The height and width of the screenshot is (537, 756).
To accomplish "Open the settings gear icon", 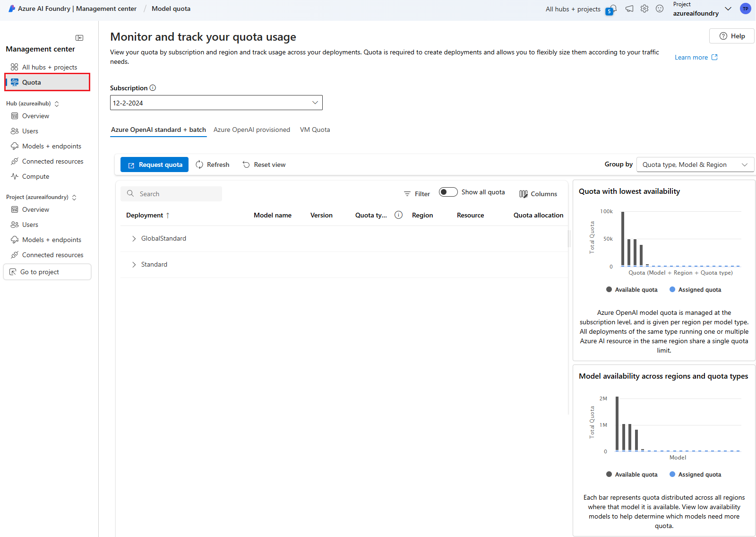I will tap(644, 9).
